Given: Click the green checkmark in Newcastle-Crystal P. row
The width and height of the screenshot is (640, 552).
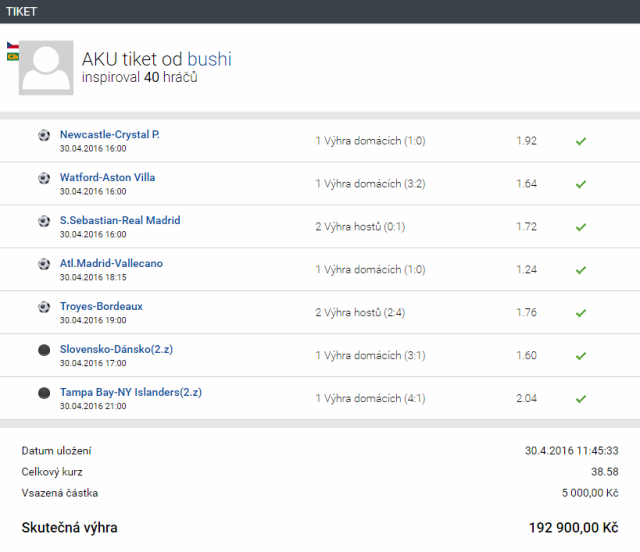Looking at the screenshot, I should (580, 141).
